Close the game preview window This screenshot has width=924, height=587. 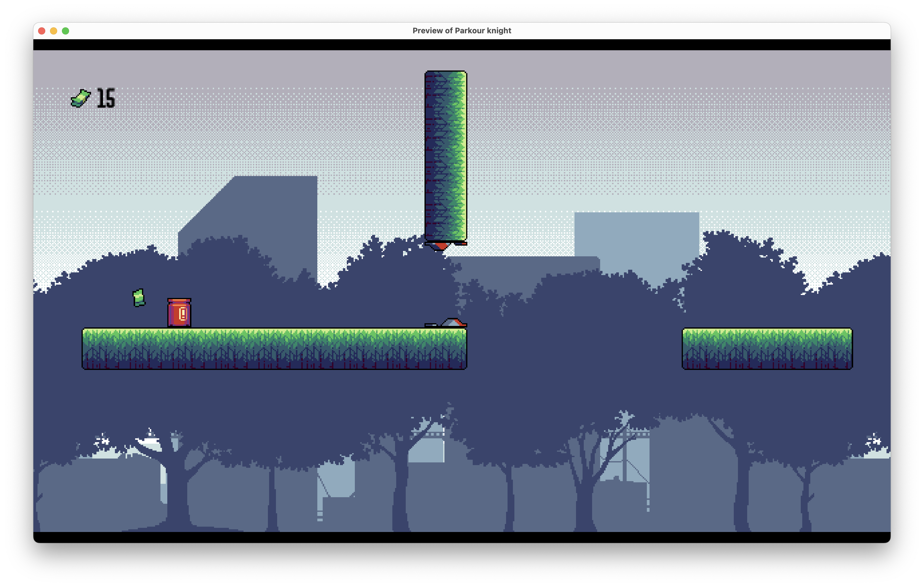(x=42, y=31)
